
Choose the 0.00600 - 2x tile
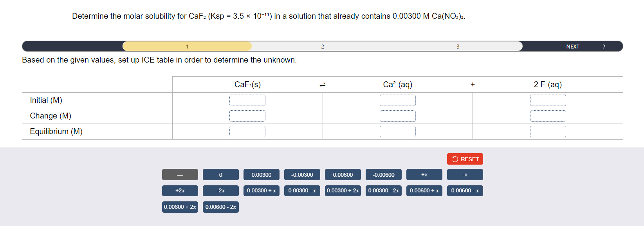point(220,207)
